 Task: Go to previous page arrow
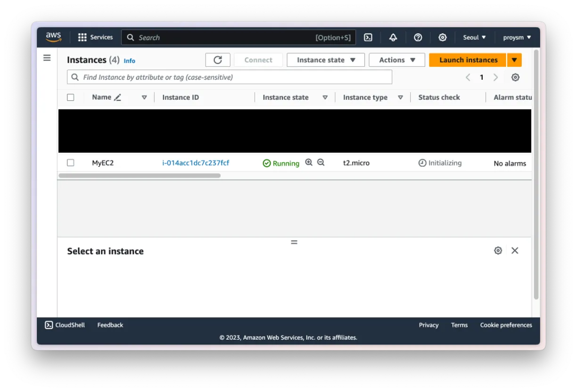(468, 77)
